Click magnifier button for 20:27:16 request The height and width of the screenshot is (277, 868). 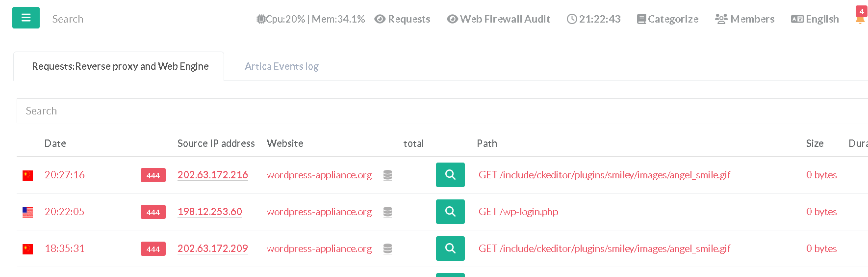coord(450,175)
